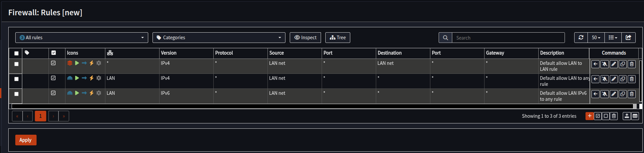Click the orange plus to add rule
644x153 pixels.
tap(590, 116)
